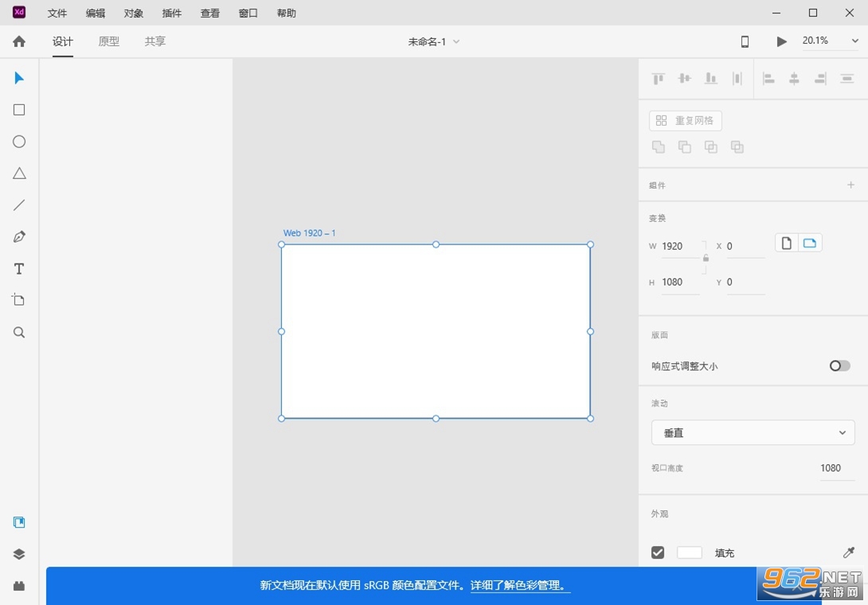Distribute objects horizontally
The image size is (868, 605).
pos(737,79)
